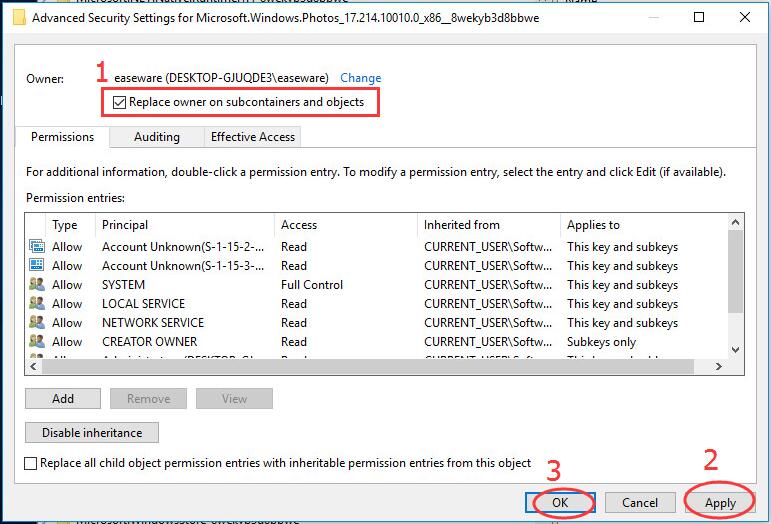This screenshot has height=524, width=771.
Task: Toggle Replace owner on subcontainers and objects
Action: [119, 102]
